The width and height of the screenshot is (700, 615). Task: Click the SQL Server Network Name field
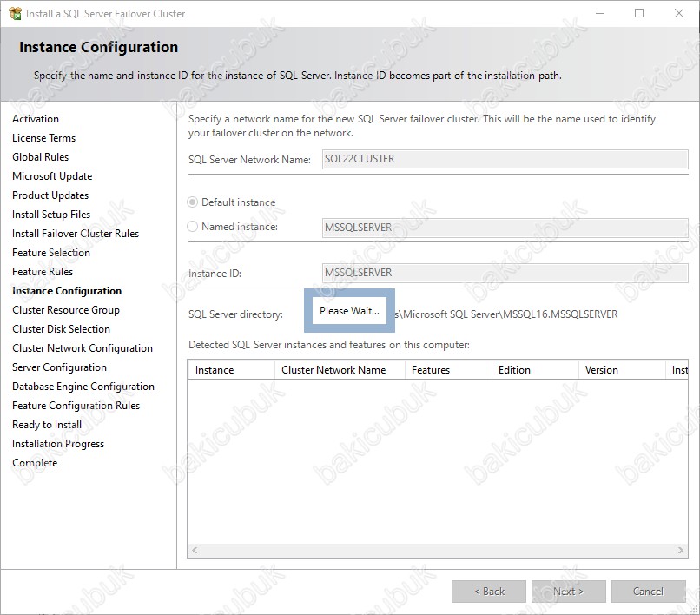(505, 159)
